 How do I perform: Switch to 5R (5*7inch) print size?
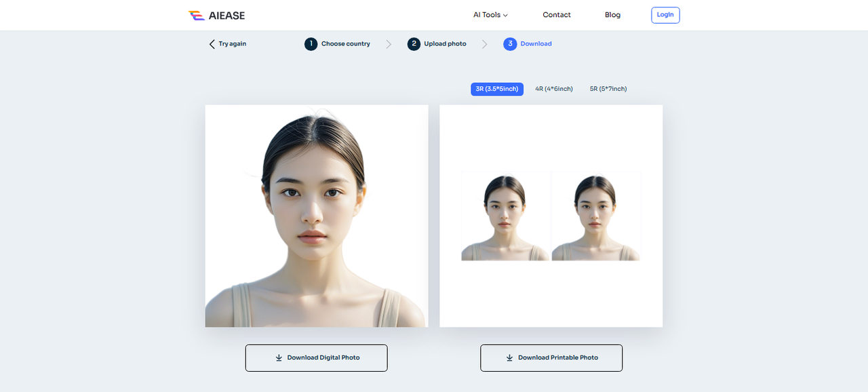coord(608,89)
